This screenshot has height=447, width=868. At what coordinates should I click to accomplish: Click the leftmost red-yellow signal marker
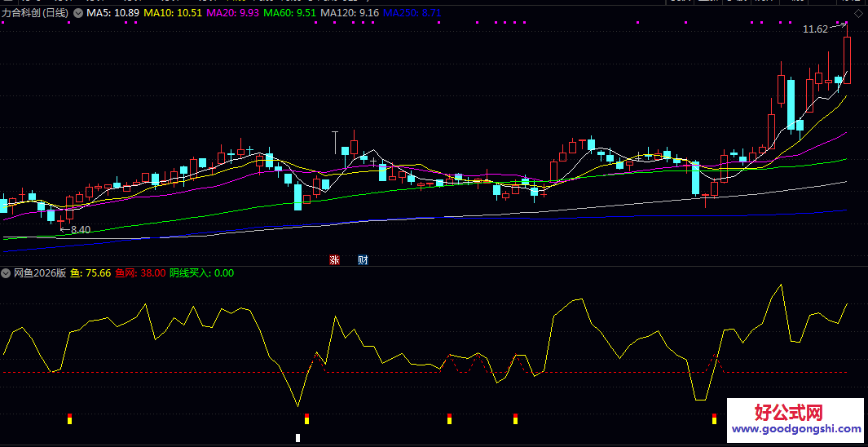coord(69,419)
